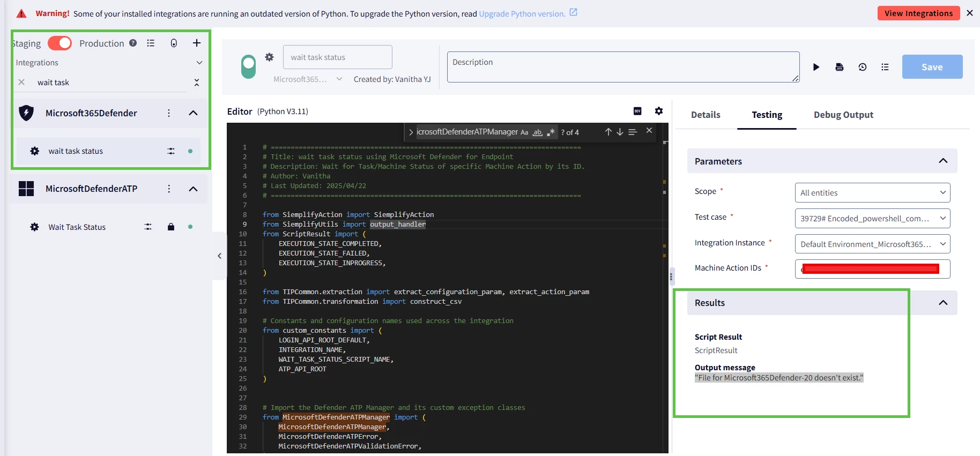This screenshot has width=980, height=456.
Task: Click the panel resize handle between editor and testing
Action: 671,277
